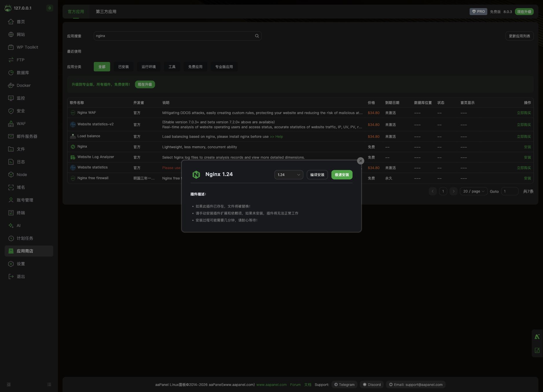Open the Node sidebar icon

click(x=11, y=175)
